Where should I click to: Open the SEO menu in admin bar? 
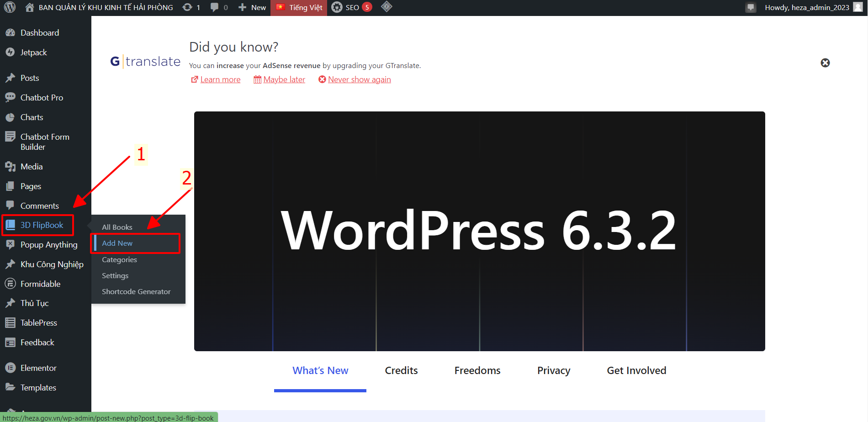pyautogui.click(x=351, y=7)
